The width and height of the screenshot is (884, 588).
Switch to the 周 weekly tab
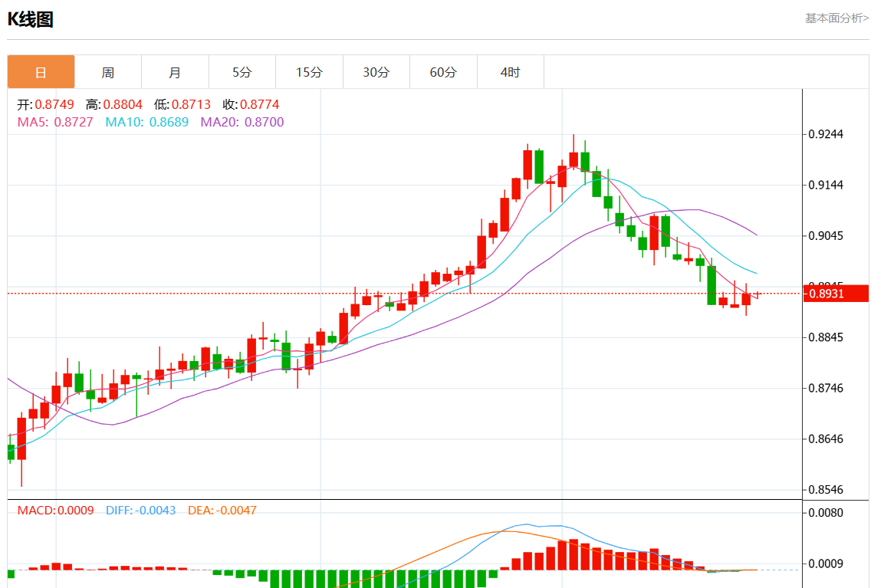point(107,72)
